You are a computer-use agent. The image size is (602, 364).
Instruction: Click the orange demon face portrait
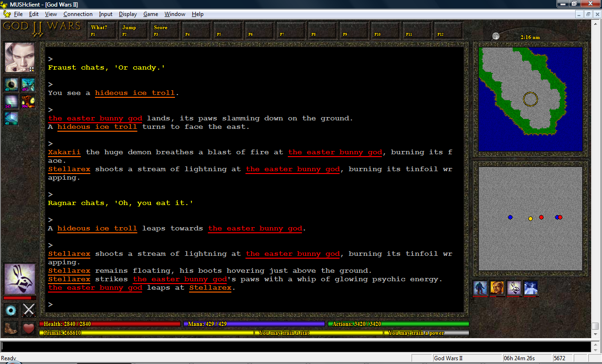pos(497,288)
